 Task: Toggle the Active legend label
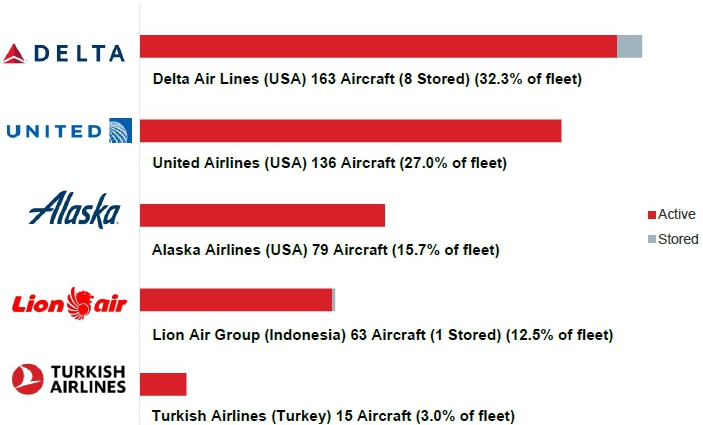point(676,215)
